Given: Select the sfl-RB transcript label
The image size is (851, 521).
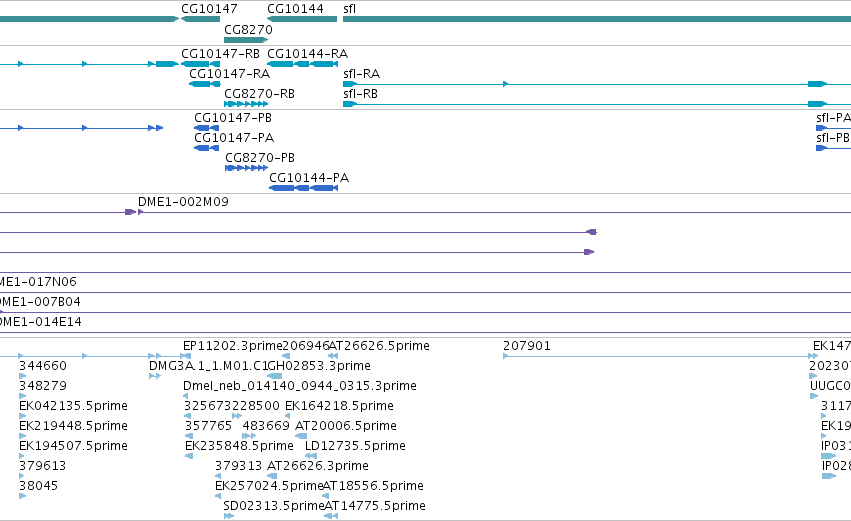Looking at the screenshot, I should 360,94.
